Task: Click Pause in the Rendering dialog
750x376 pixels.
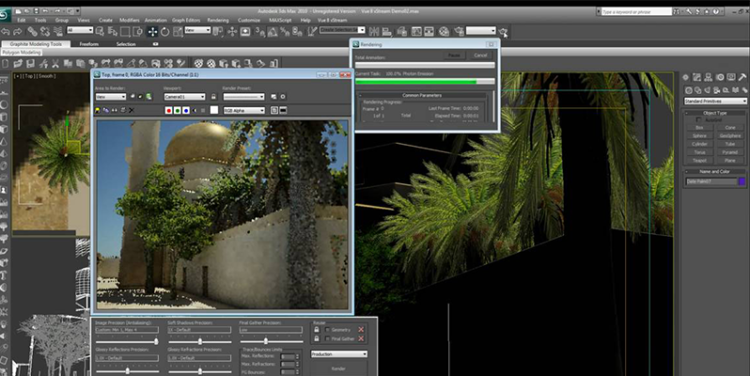Action: (453, 55)
